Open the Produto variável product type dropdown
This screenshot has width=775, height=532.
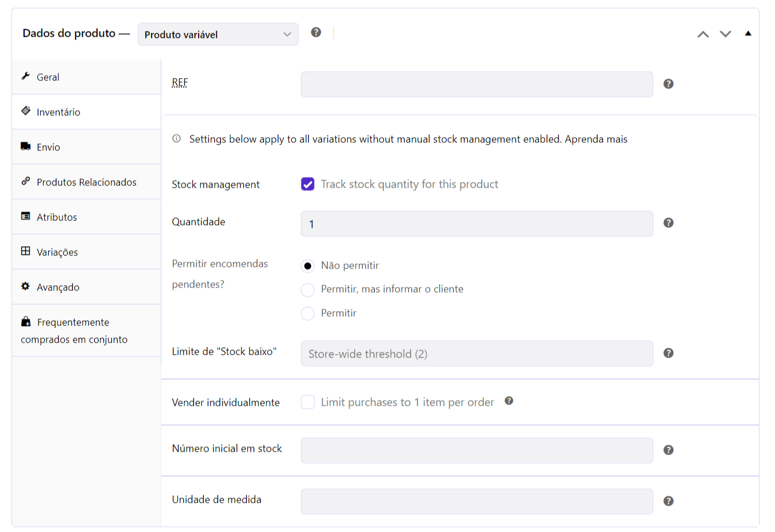pos(218,34)
